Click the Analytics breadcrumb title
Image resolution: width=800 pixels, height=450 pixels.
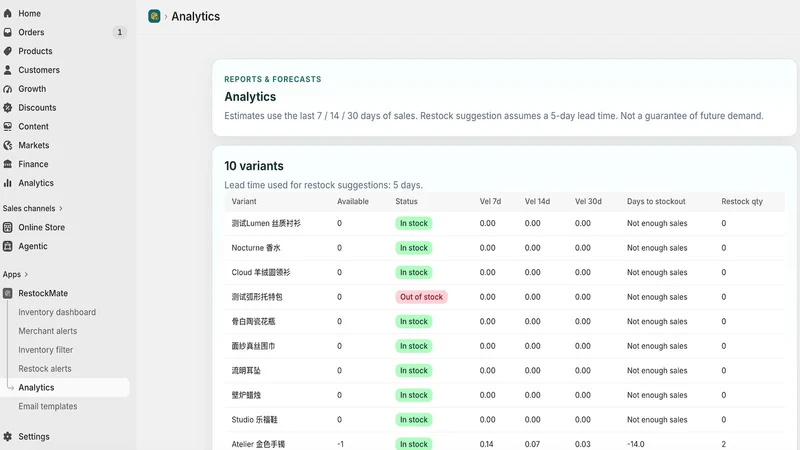(195, 16)
